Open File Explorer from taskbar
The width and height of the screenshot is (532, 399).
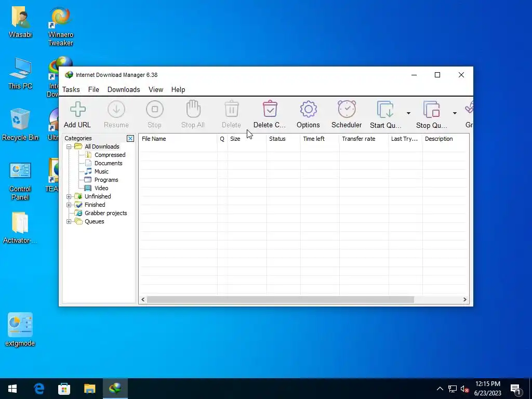click(89, 389)
